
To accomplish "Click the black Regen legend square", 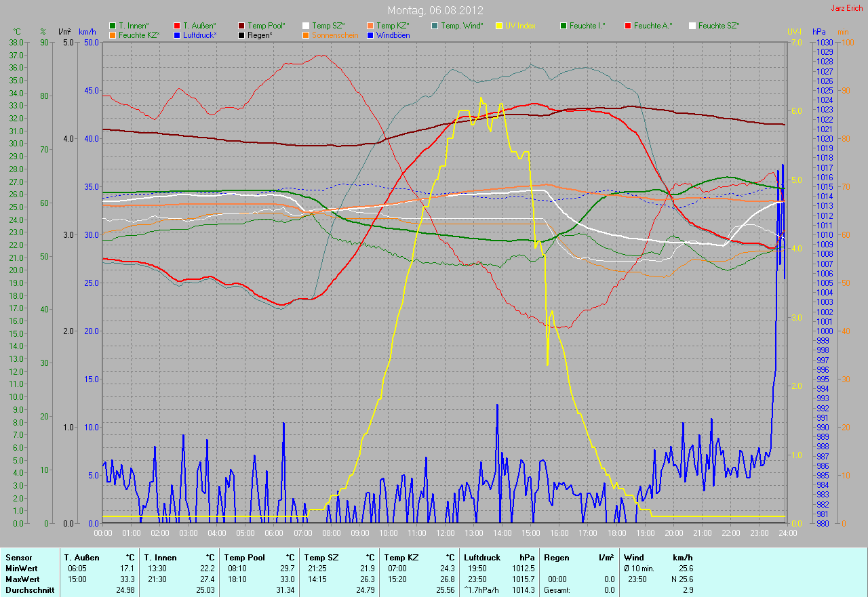I will click(241, 35).
